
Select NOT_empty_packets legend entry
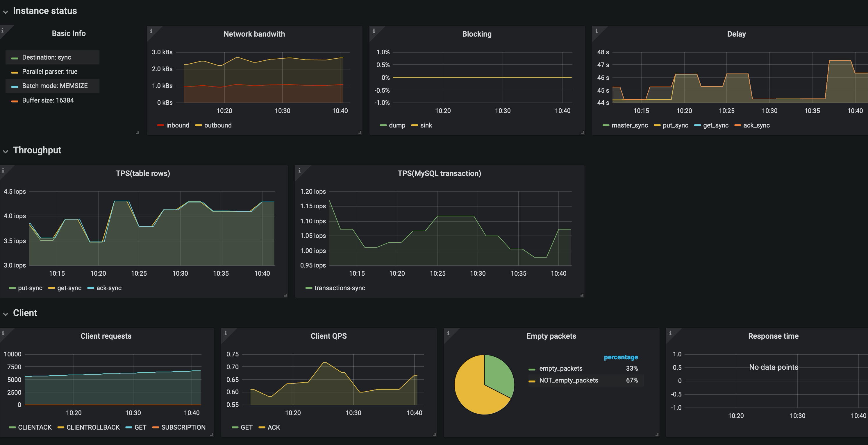point(568,381)
